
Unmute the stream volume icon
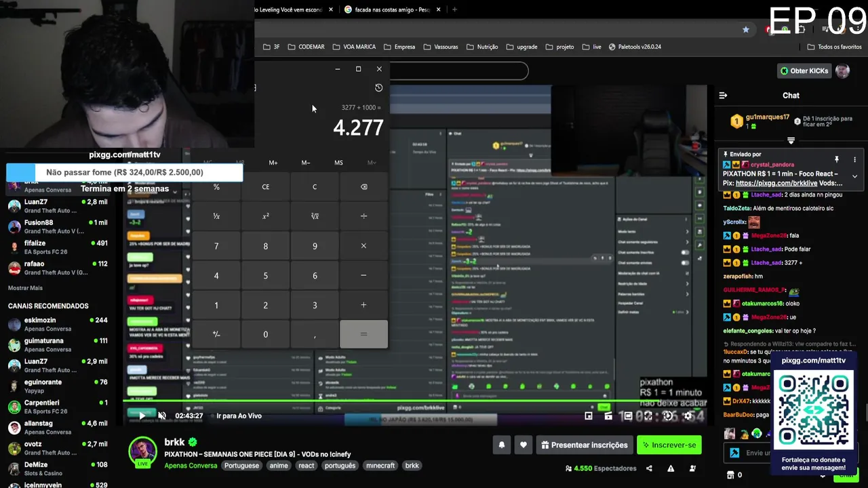coord(162,415)
